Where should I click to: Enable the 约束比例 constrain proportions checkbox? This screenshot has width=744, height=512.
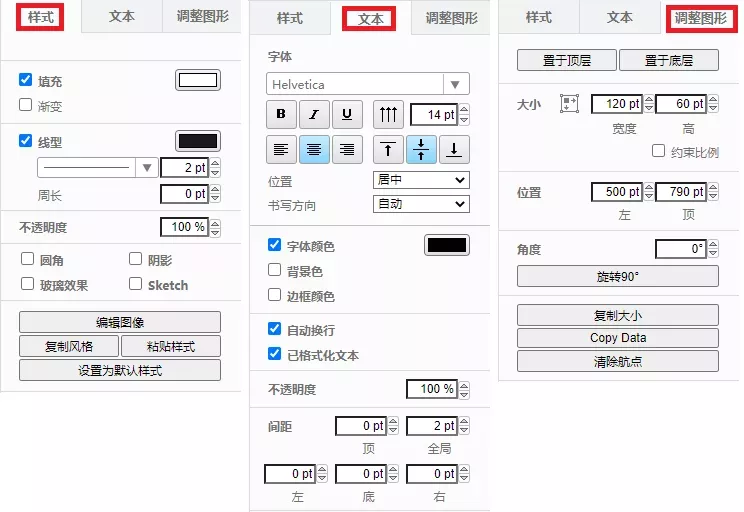[658, 151]
